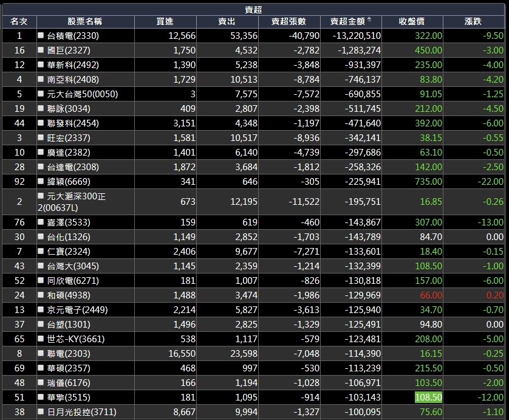509x420 pixels.
Task: Click the 股票名稱 column header
Action: click(86, 21)
